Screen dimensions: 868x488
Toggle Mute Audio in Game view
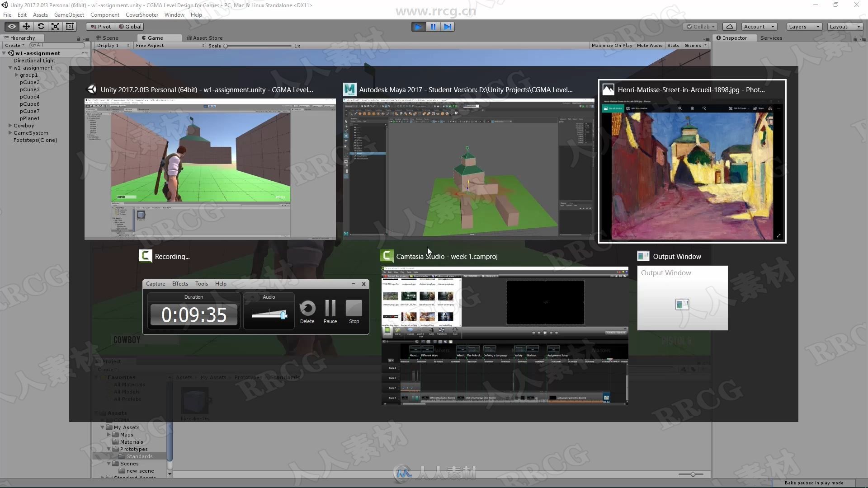click(x=650, y=46)
